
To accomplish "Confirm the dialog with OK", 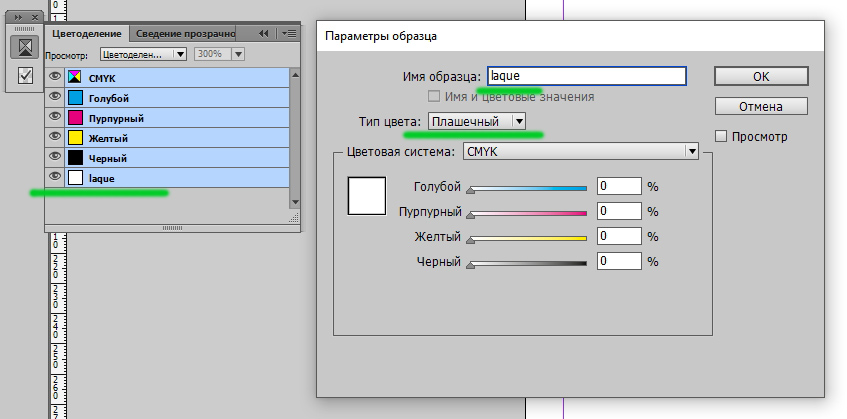I will click(x=761, y=77).
